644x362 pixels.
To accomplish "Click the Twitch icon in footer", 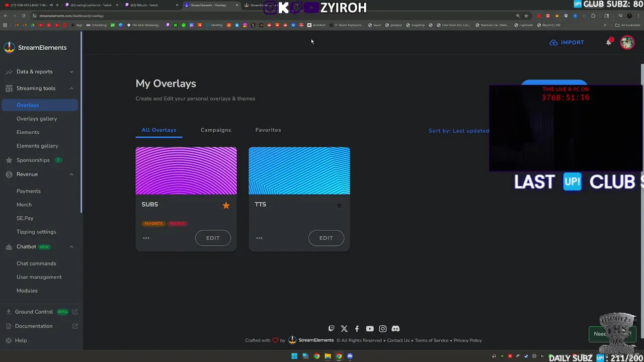I will tap(331, 328).
